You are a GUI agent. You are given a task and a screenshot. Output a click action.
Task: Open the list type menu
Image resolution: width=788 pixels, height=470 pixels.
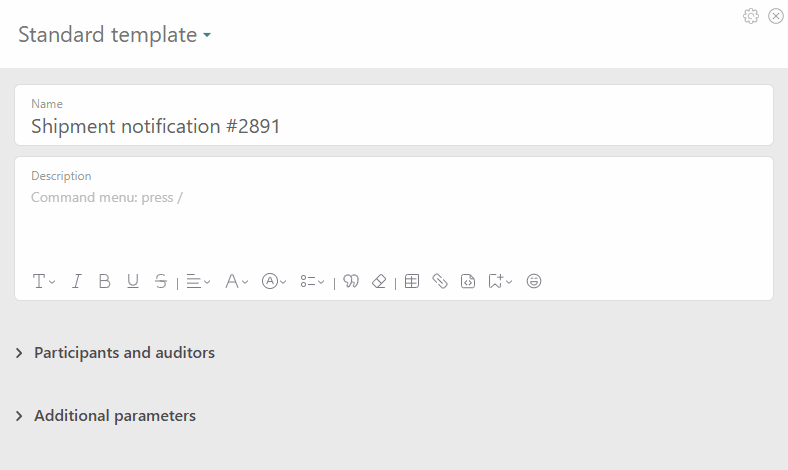[312, 282]
